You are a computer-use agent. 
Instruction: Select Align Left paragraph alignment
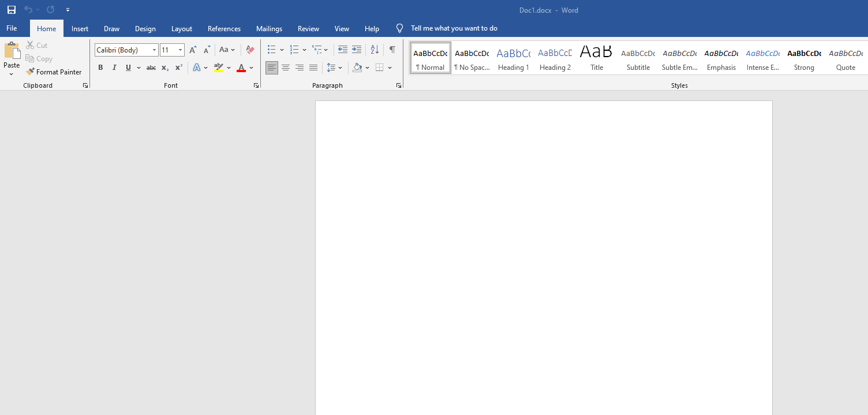272,68
